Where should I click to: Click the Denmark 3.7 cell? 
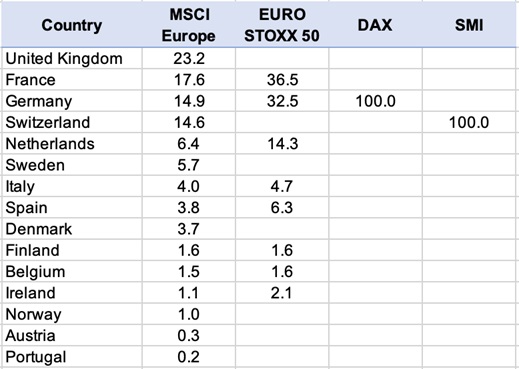(x=189, y=229)
